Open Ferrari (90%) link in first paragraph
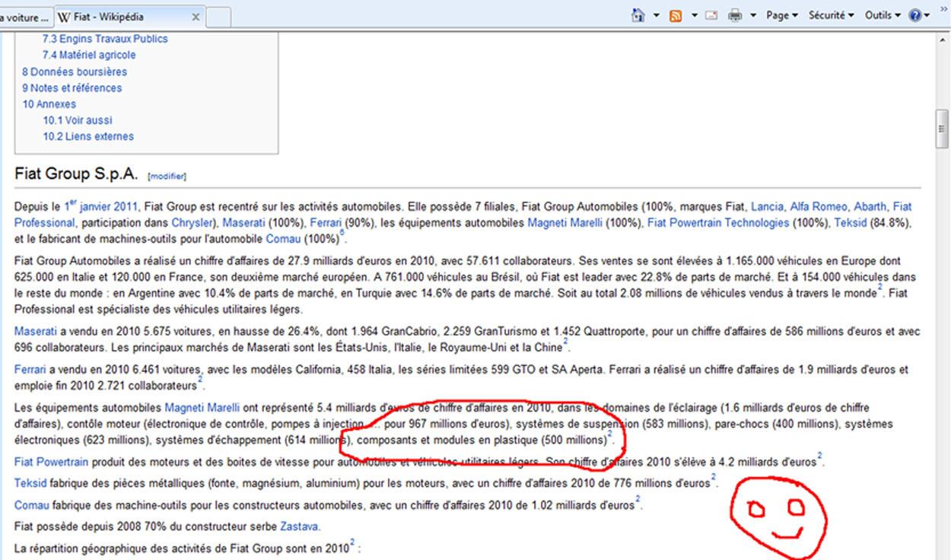 point(326,223)
